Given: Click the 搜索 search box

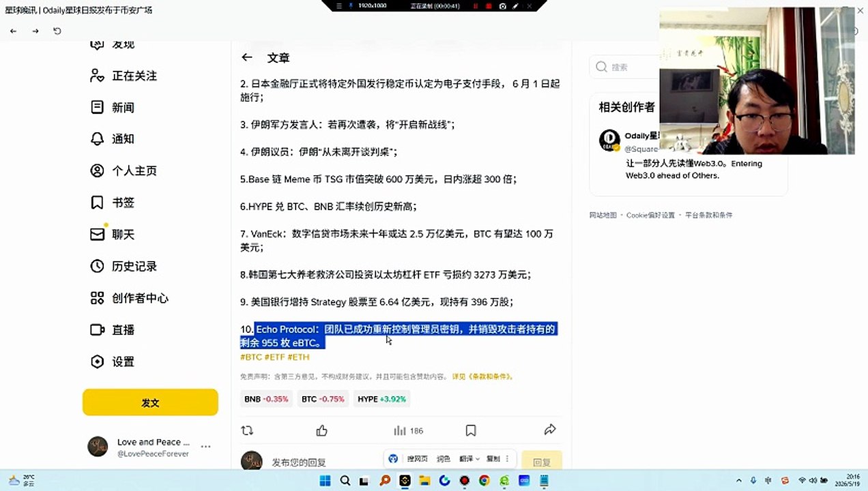Looking at the screenshot, I should pos(624,67).
